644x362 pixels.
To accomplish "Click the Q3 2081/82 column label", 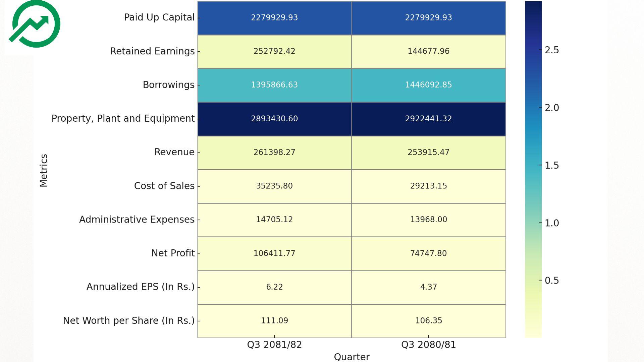I will [274, 345].
